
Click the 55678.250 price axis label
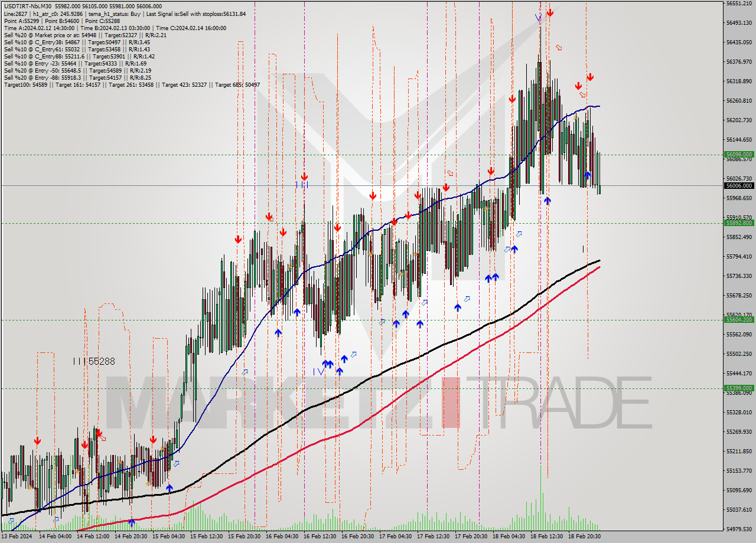[x=739, y=295]
